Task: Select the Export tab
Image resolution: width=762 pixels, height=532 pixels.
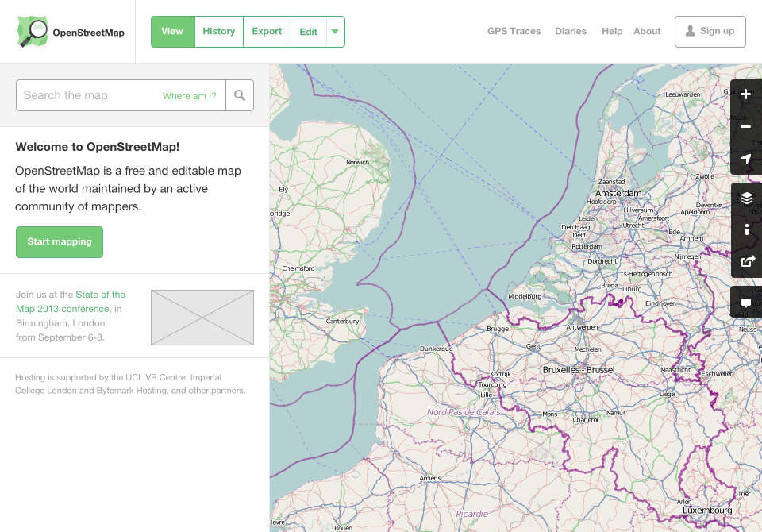Action: pyautogui.click(x=267, y=32)
